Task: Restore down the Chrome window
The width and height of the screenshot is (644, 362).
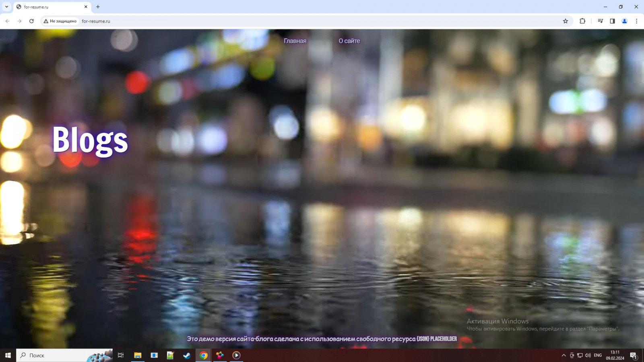Action: pyautogui.click(x=621, y=7)
